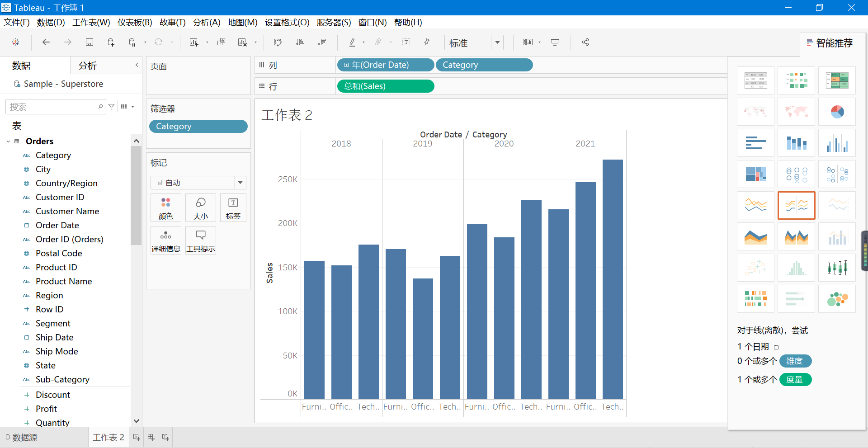Select the text table chart type
The width and height of the screenshot is (868, 448).
(755, 80)
